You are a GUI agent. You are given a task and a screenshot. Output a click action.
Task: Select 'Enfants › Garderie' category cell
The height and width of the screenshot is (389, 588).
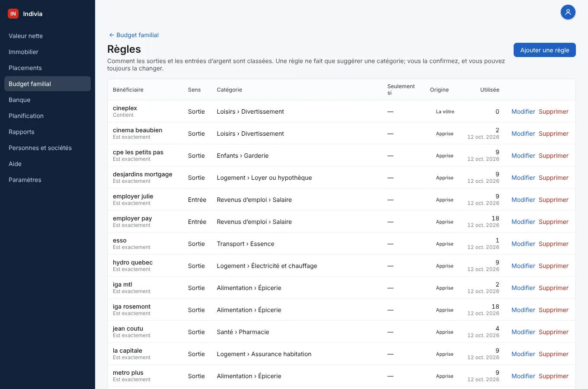[x=243, y=156]
